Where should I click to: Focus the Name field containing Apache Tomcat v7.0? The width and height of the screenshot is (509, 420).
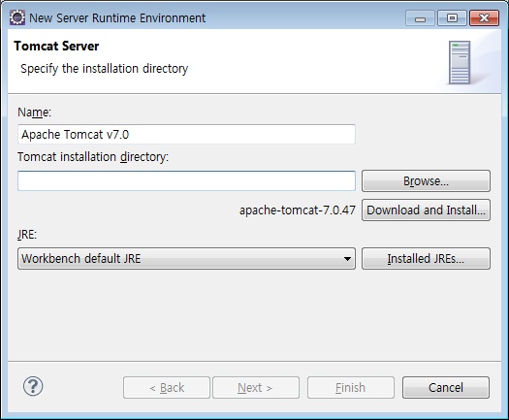186,134
